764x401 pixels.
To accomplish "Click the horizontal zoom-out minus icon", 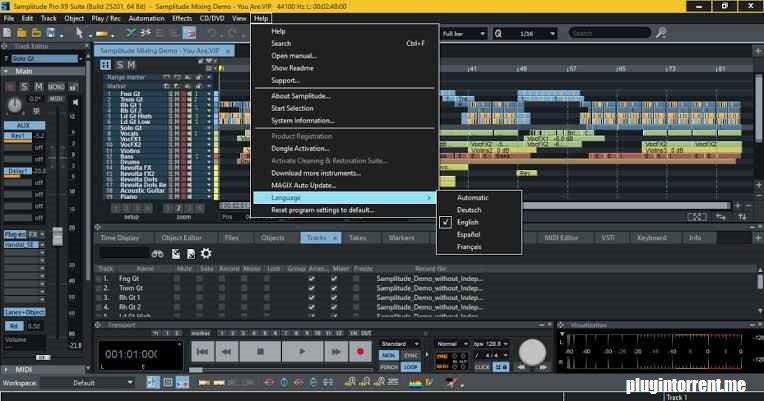I will tap(748, 206).
